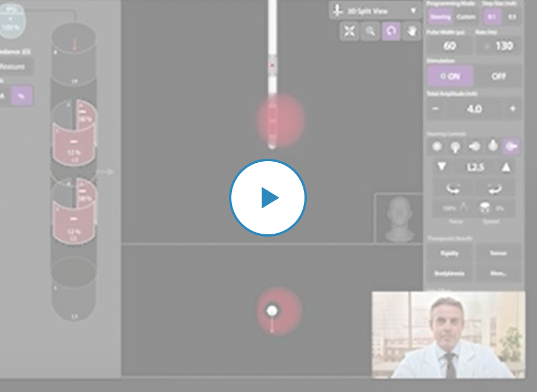Play the video with the center play button
The image size is (537, 392).
268,197
